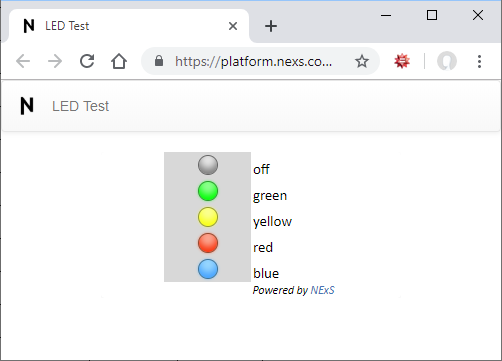Select the LED Test browser tab
This screenshot has width=502, height=361.
(129, 26)
